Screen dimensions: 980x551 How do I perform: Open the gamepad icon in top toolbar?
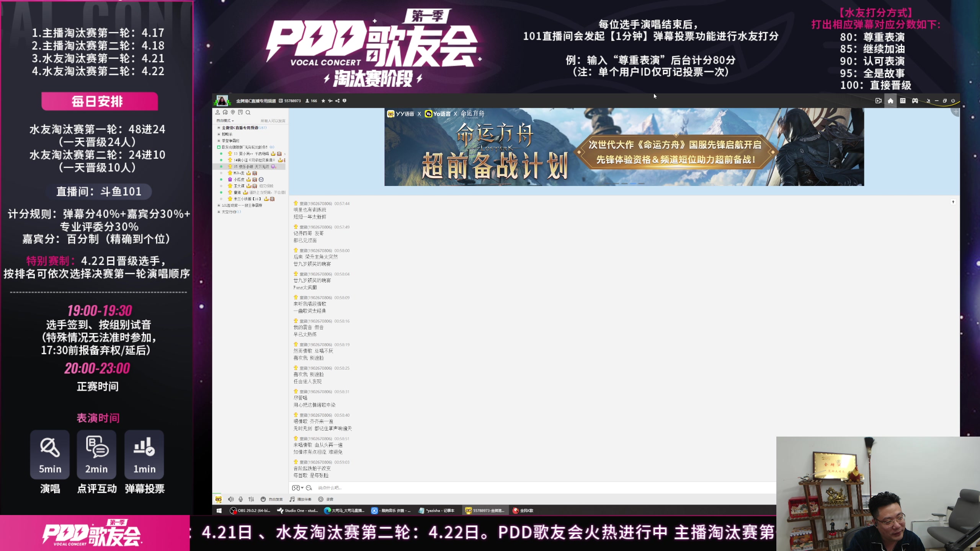[x=915, y=101]
